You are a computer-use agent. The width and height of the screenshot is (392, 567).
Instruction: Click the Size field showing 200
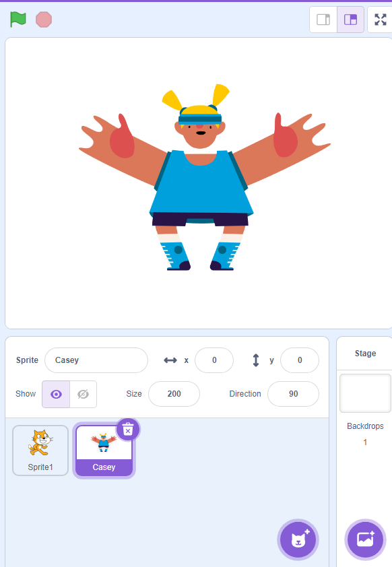(x=174, y=394)
